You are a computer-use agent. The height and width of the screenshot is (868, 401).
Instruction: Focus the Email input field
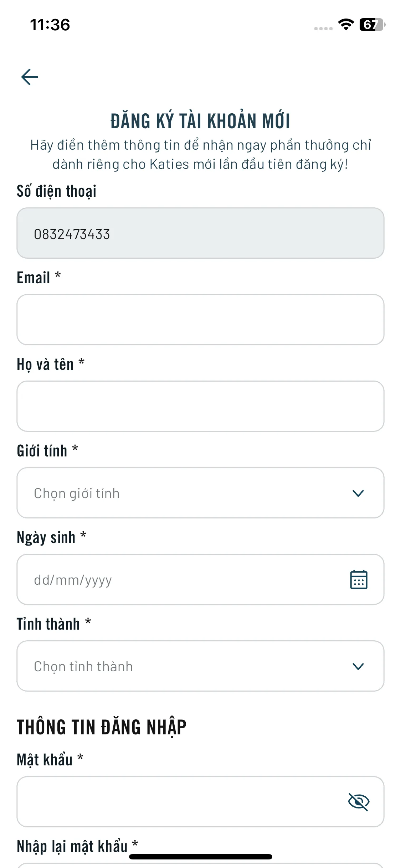pyautogui.click(x=200, y=320)
